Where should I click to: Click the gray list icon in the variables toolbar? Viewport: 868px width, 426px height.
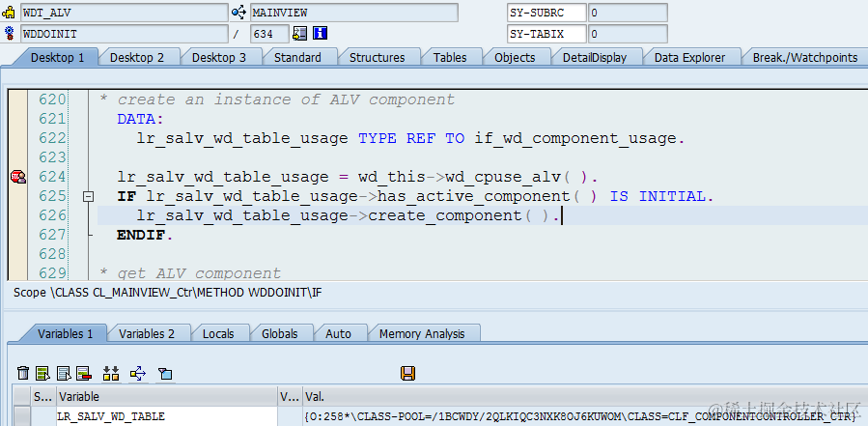pyautogui.click(x=64, y=373)
